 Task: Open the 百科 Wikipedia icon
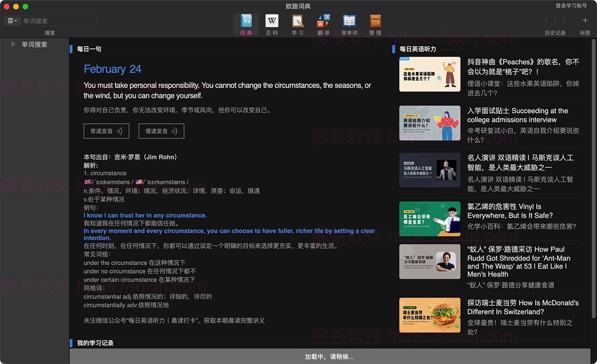coord(272,21)
